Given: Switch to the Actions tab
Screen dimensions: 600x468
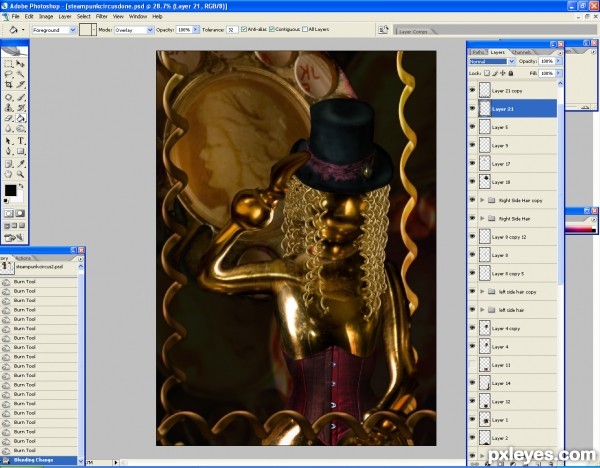Looking at the screenshot, I should pos(24,258).
